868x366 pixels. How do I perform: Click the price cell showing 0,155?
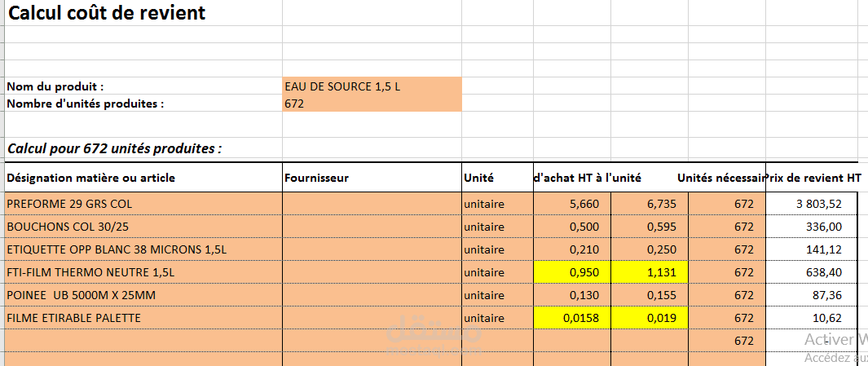click(x=650, y=295)
